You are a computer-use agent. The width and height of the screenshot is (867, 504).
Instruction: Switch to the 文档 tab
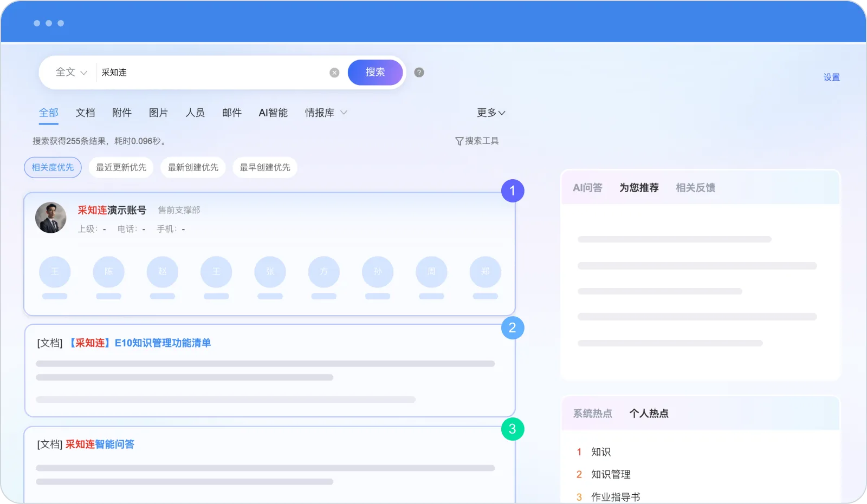85,113
